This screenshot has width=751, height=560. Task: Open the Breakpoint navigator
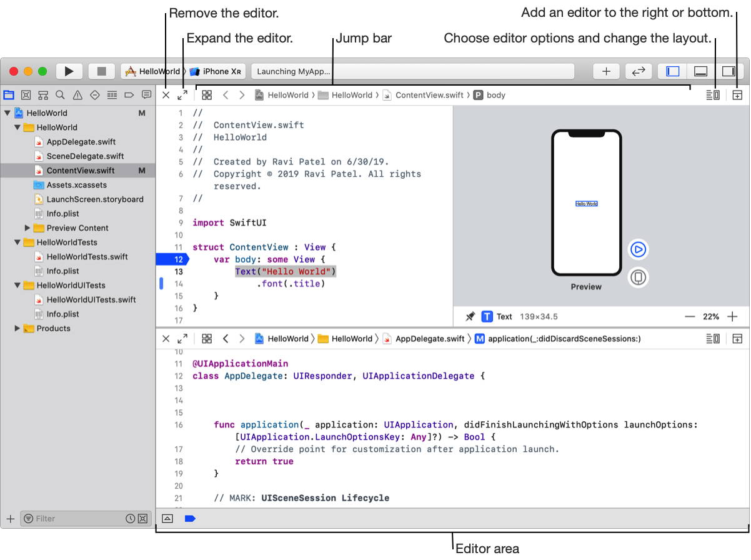pyautogui.click(x=129, y=95)
